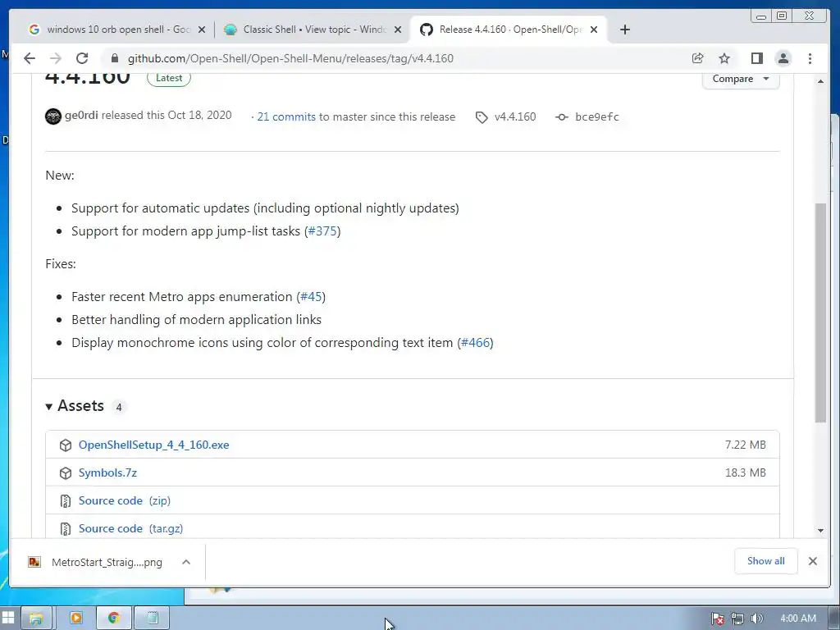
Task: Close the downloads bar
Action: [x=813, y=561]
